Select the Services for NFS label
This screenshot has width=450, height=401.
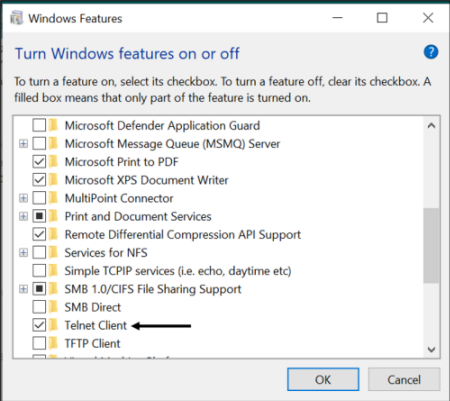click(106, 253)
